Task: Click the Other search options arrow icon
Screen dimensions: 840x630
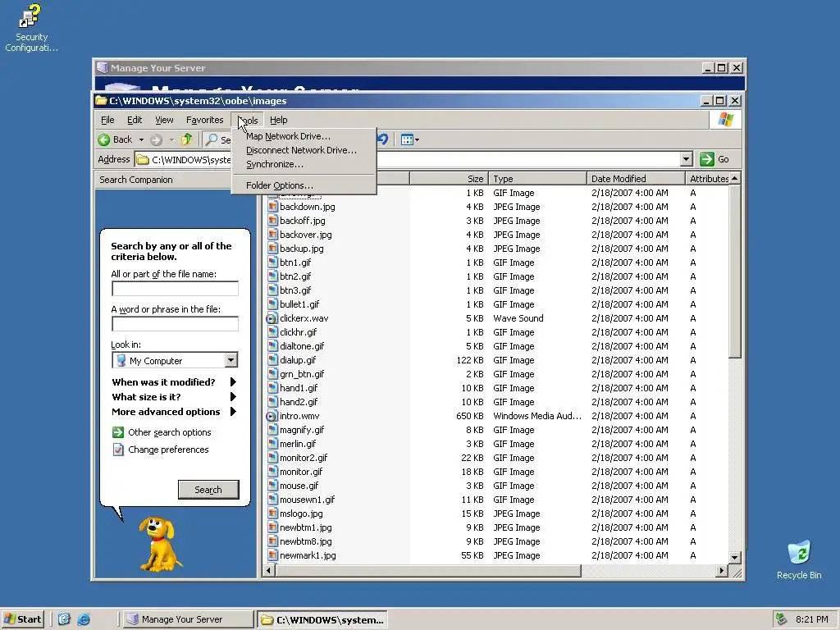Action: click(118, 432)
